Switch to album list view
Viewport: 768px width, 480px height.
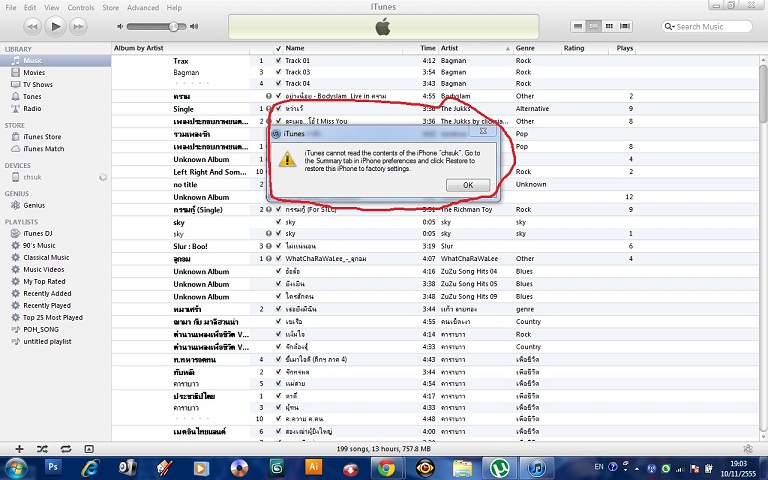594,26
